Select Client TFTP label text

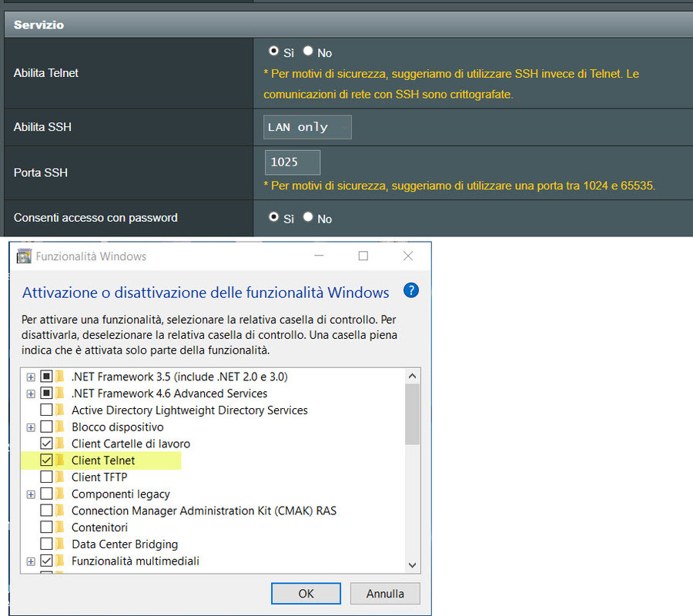coord(99,477)
